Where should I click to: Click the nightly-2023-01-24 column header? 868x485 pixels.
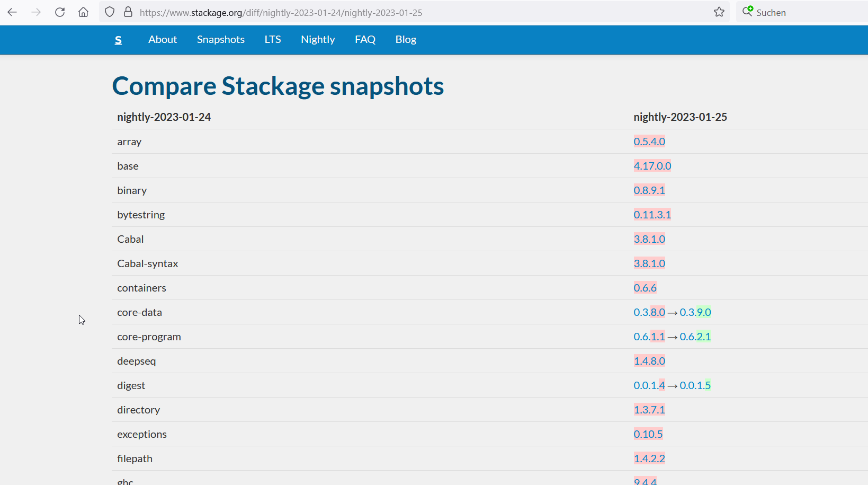pos(164,117)
